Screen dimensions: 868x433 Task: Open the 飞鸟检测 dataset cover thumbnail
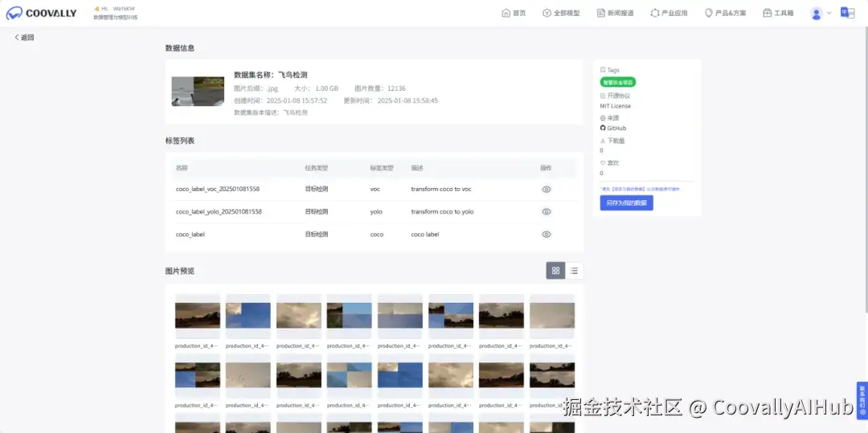coord(198,92)
